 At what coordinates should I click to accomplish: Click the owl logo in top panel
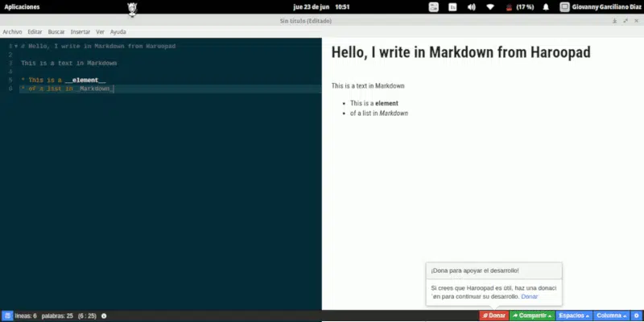pos(132,8)
